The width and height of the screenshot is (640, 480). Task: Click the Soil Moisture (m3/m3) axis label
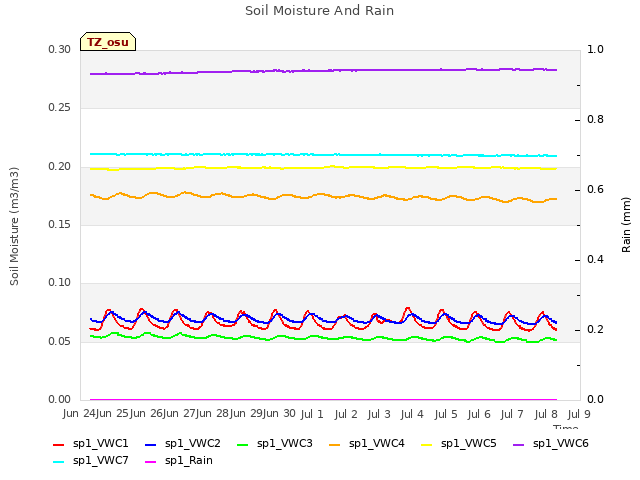pos(14,226)
